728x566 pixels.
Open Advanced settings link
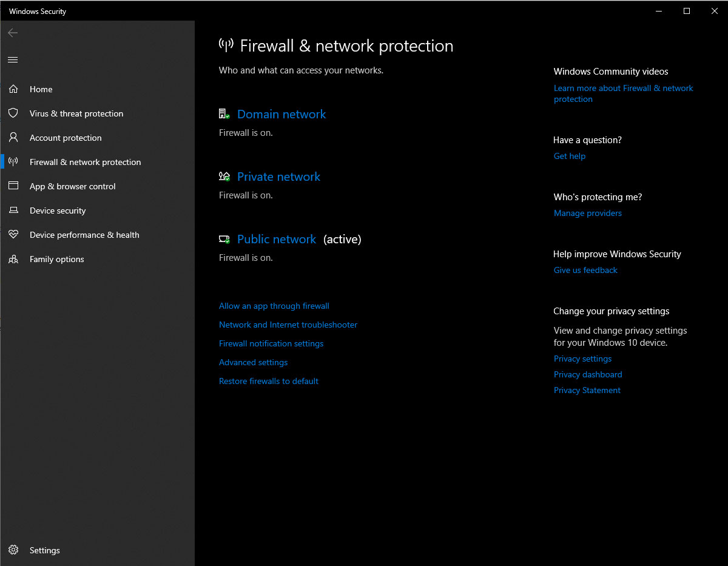pos(253,363)
